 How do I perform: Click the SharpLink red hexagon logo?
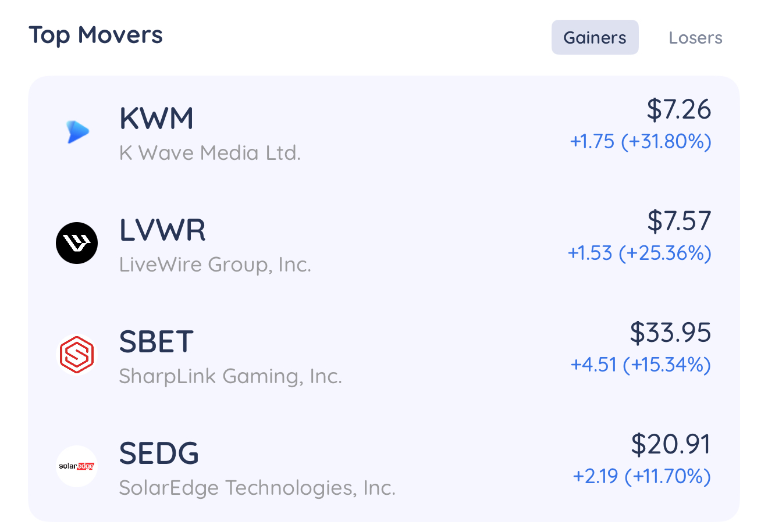coord(77,355)
